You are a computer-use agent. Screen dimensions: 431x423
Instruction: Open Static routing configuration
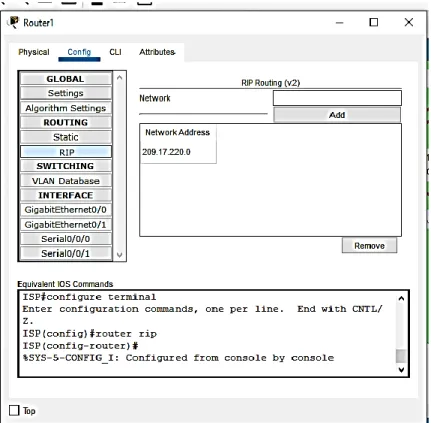pyautogui.click(x=66, y=137)
